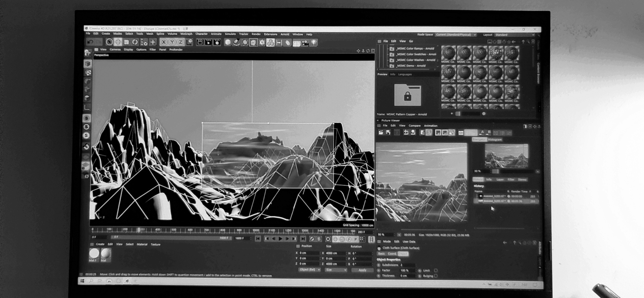Open viewport Cameras menu

tap(115, 49)
